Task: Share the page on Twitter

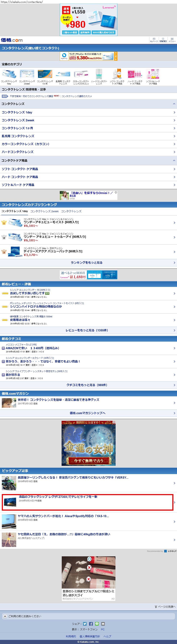Action: click(x=85, y=624)
